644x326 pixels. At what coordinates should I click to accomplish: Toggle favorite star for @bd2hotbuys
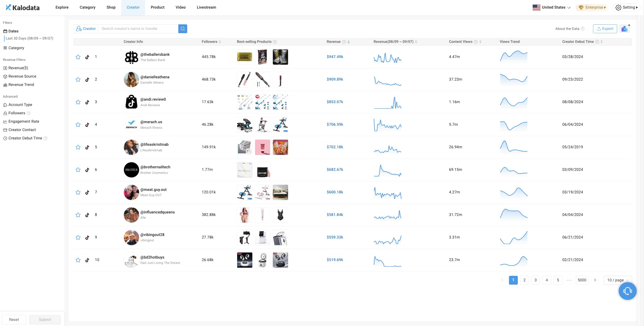[x=78, y=260]
